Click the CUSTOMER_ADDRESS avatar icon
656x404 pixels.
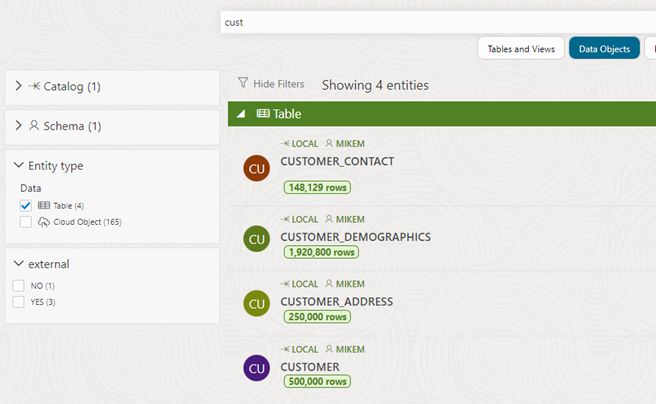[x=256, y=303]
